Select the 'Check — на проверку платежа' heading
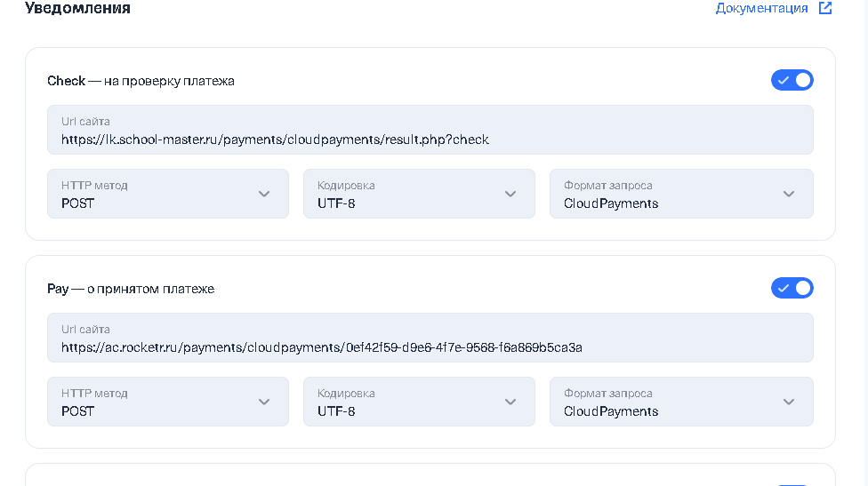 (141, 81)
